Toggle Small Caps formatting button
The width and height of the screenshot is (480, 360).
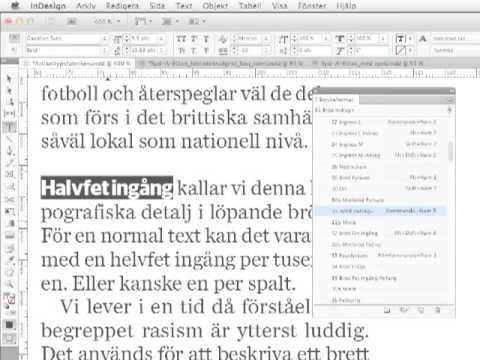pyautogui.click(x=181, y=51)
